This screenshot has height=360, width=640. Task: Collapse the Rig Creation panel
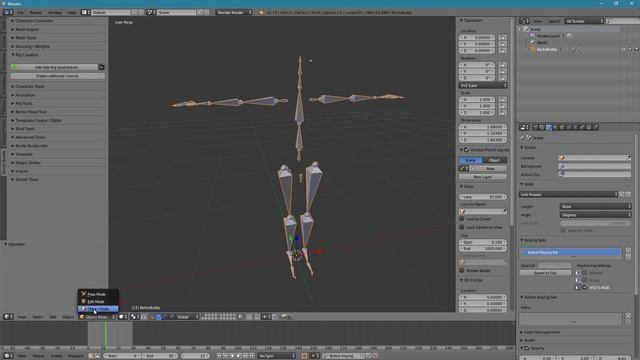27,55
